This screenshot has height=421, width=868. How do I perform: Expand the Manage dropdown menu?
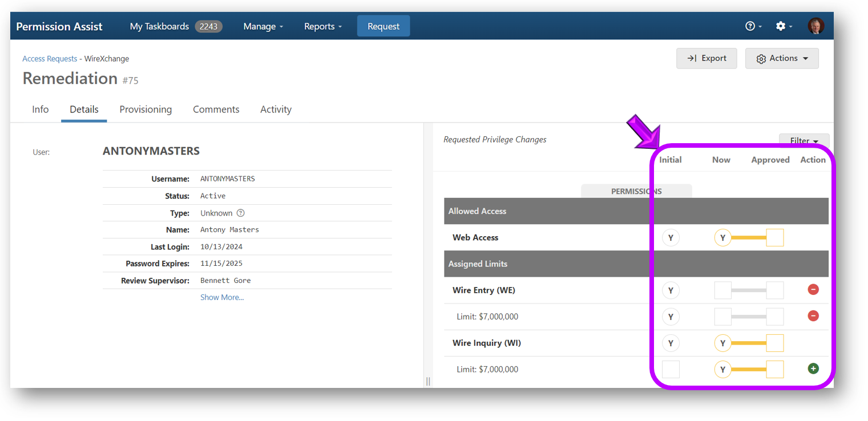point(263,26)
